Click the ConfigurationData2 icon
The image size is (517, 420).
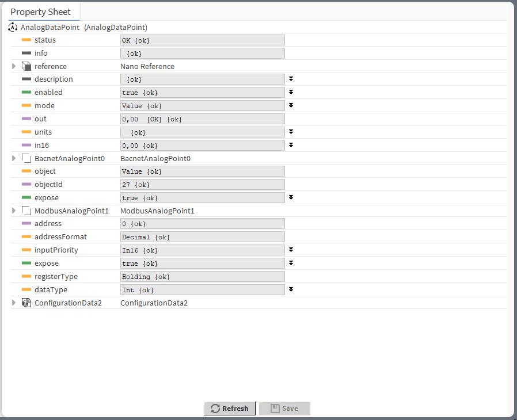tap(26, 303)
